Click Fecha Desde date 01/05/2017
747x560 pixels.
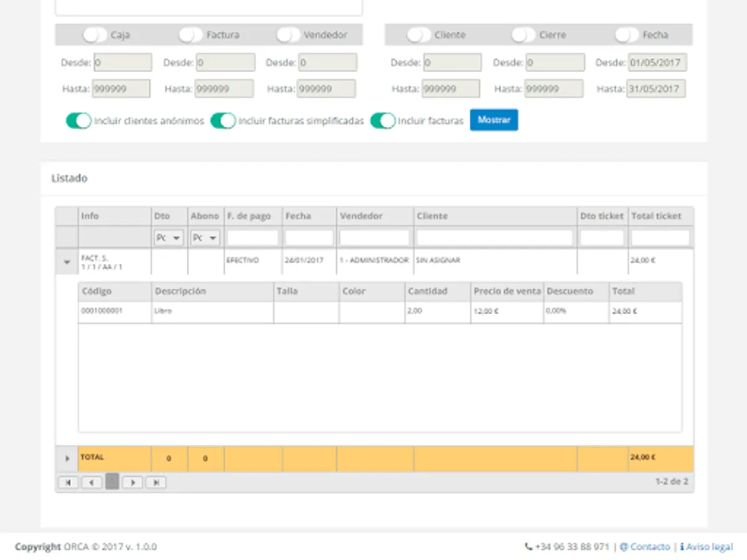pyautogui.click(x=657, y=62)
